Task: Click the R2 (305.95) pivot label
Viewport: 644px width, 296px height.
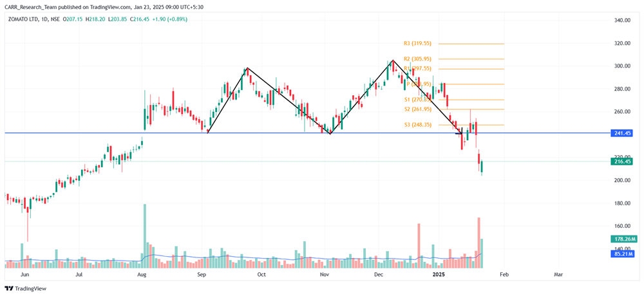Action: coord(417,59)
